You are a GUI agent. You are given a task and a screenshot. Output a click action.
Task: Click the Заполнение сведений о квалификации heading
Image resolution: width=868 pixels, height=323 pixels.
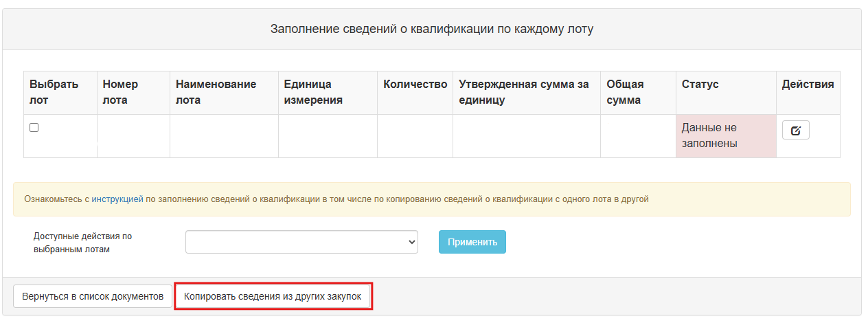(432, 30)
